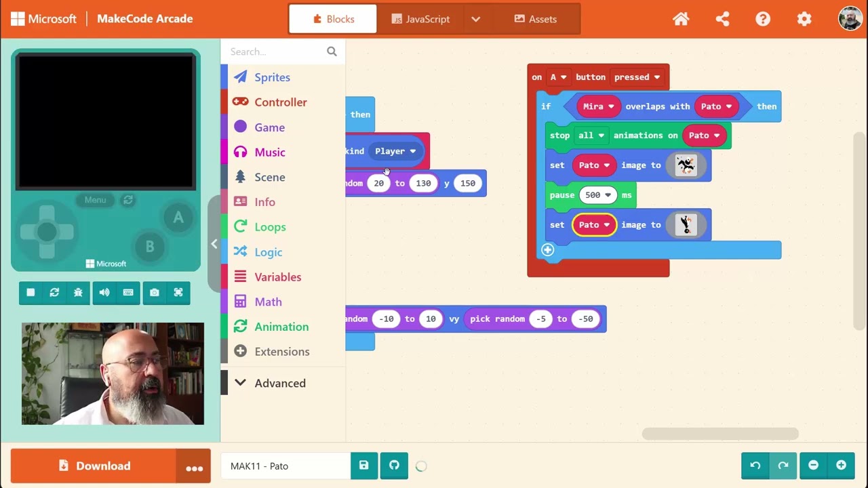The width and height of the screenshot is (868, 488).
Task: Save the project with disk icon
Action: coord(363,466)
